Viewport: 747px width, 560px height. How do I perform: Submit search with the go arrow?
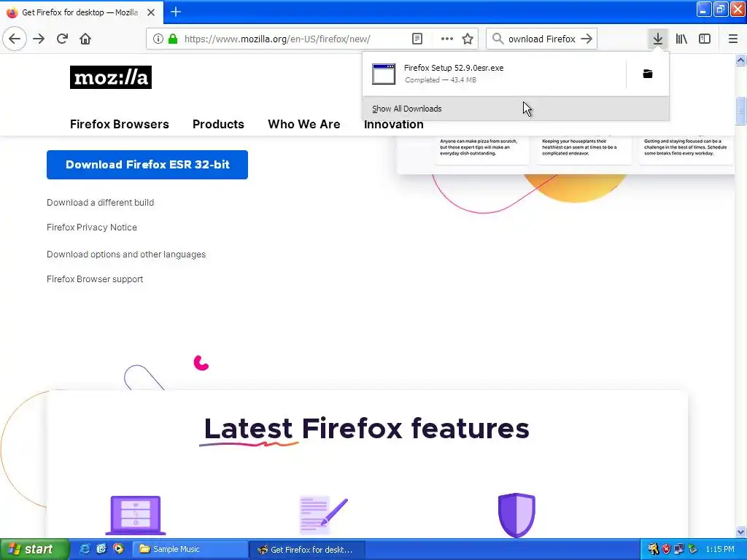(x=587, y=39)
